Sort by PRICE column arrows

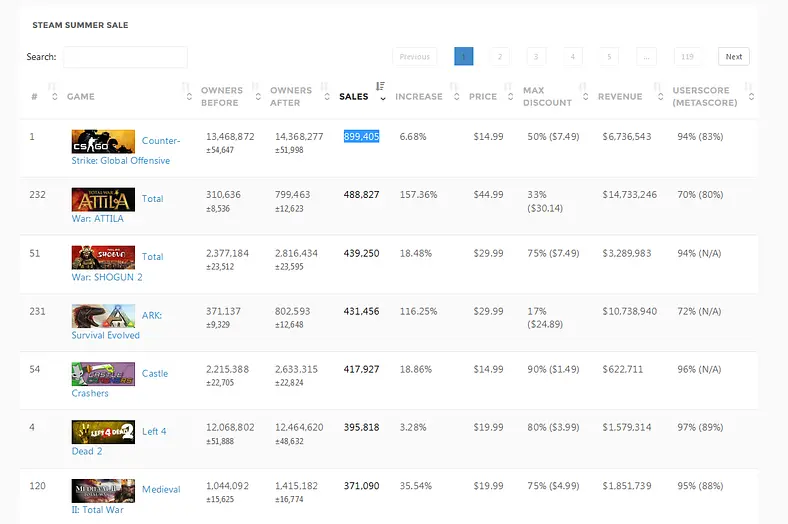pos(510,96)
